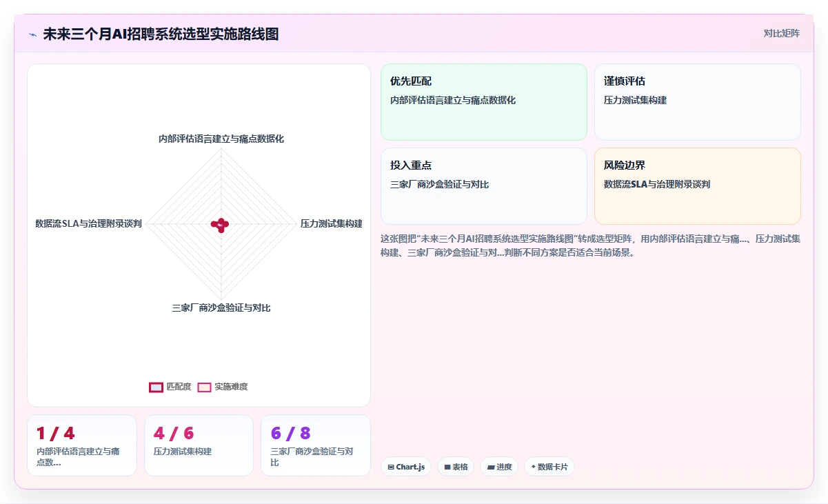Open the 投入重点 card
This screenshot has width=828, height=504.
tap(484, 186)
